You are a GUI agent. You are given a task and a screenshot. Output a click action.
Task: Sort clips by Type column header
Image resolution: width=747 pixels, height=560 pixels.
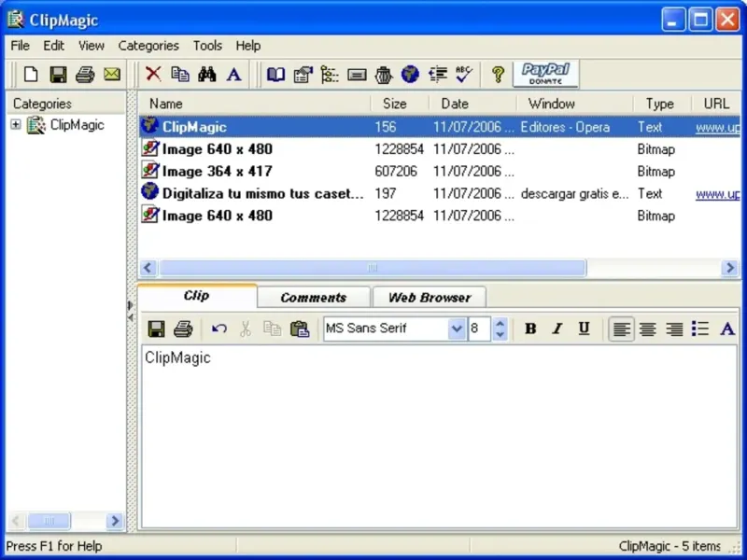click(x=662, y=104)
